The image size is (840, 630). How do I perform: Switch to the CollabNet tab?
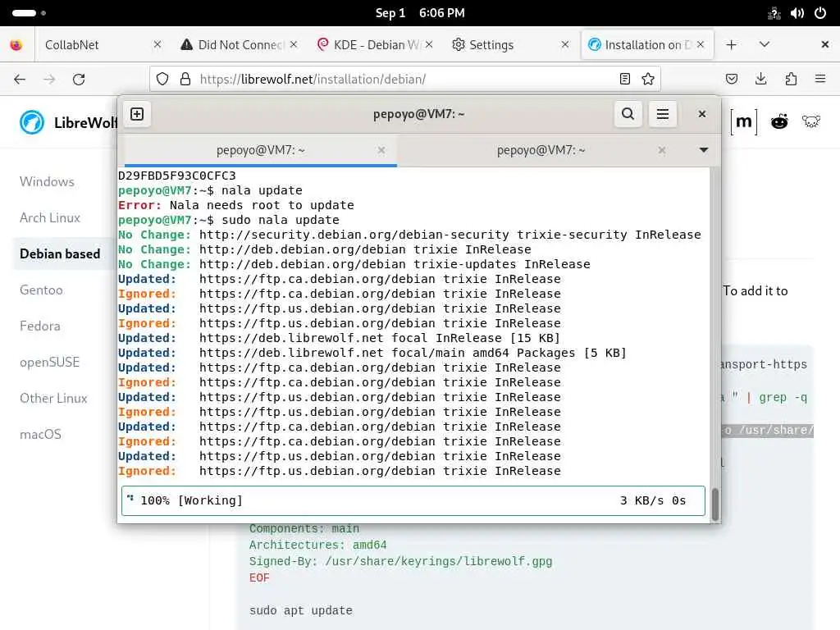100,44
